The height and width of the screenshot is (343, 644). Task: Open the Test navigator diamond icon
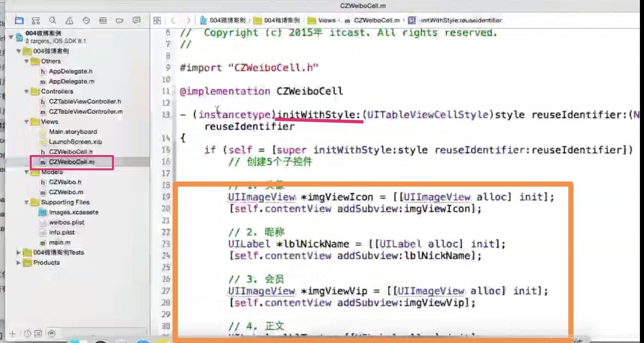click(86, 21)
